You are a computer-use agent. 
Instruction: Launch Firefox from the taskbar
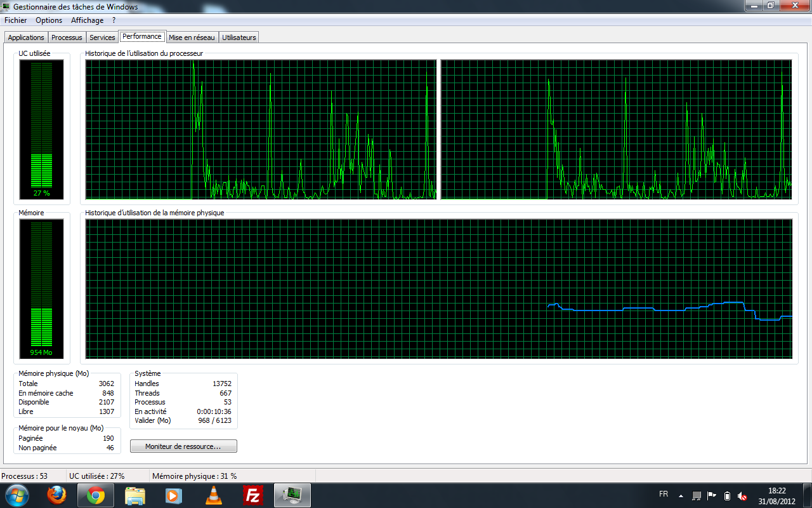(x=56, y=495)
